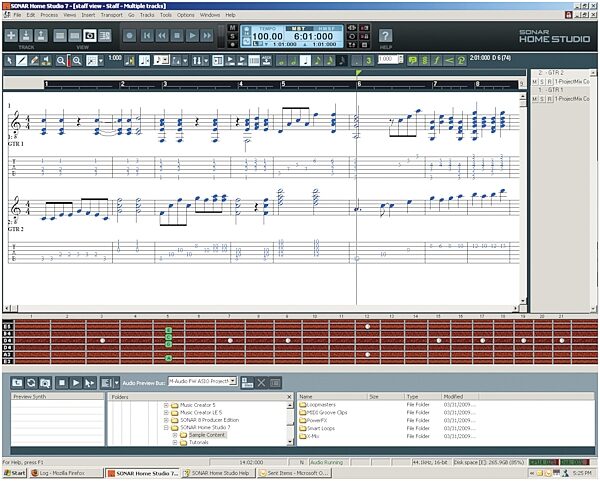Click the rightmost View toolbar icon
This screenshot has height=481, width=600.
pyautogui.click(x=105, y=36)
